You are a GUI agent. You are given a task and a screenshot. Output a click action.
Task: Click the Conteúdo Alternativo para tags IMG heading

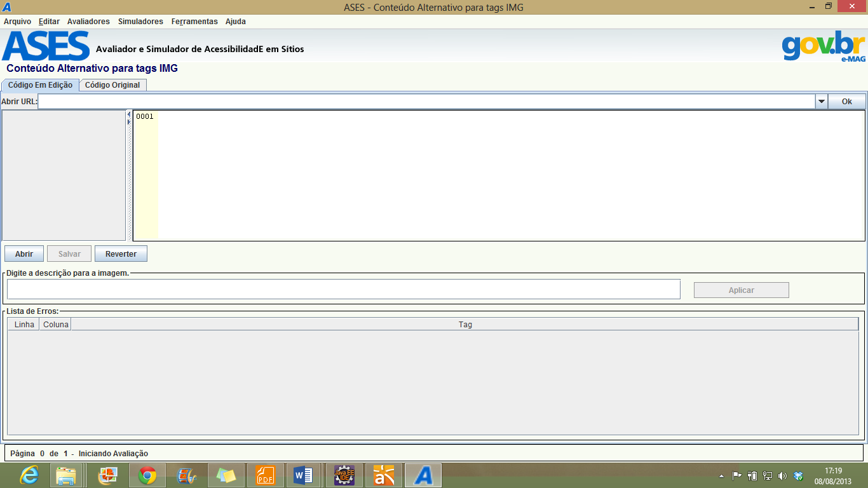point(92,68)
